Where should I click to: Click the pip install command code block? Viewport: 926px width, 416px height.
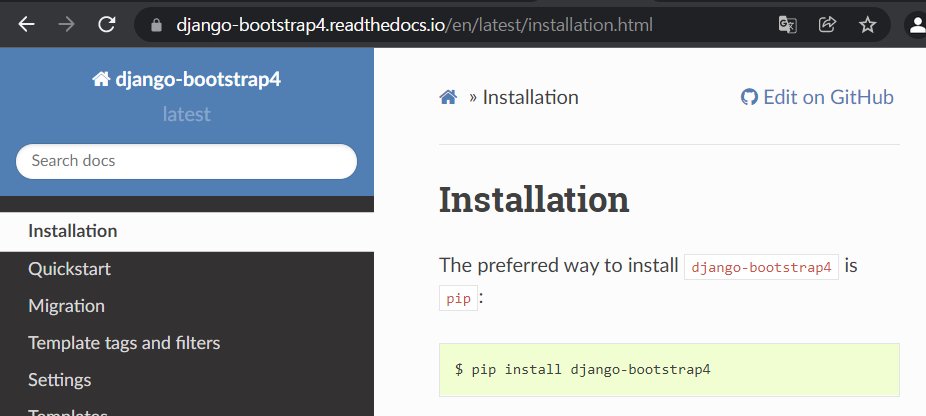(669, 370)
